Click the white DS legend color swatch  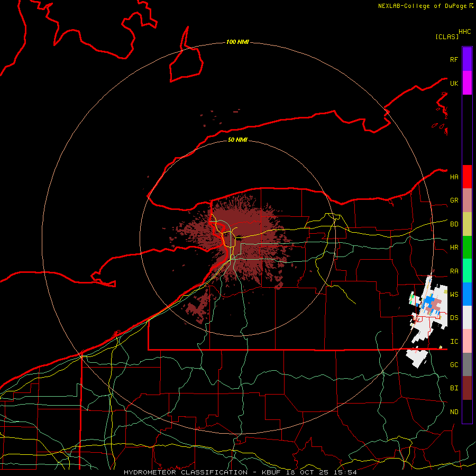(467, 317)
